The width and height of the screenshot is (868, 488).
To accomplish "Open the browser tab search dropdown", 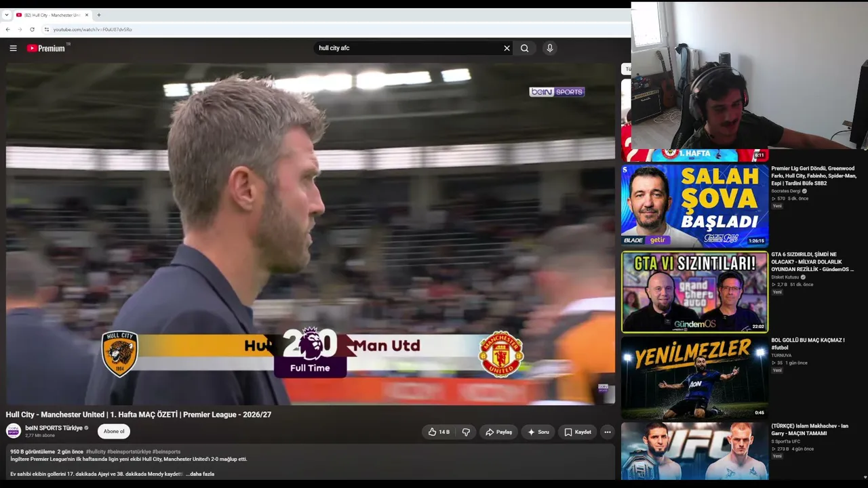I will coord(6,15).
